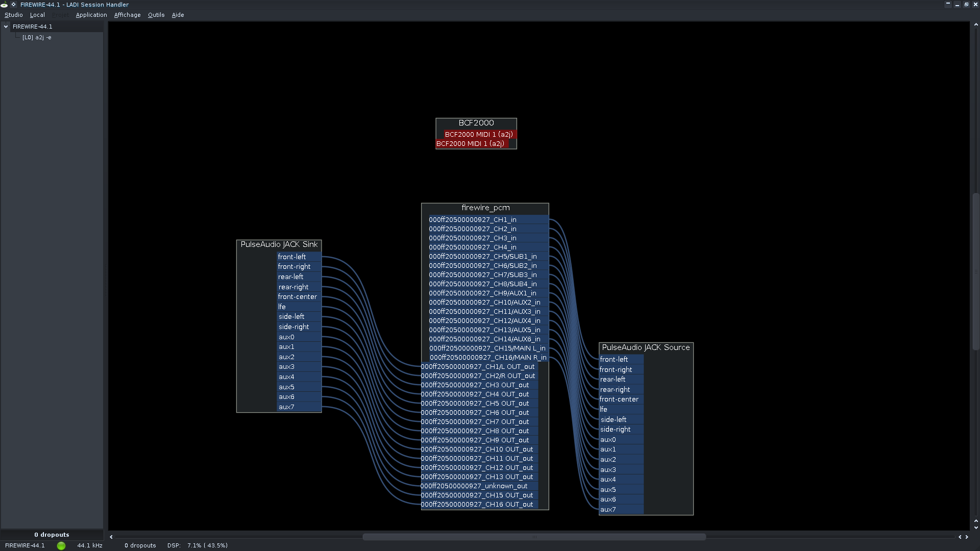The height and width of the screenshot is (551, 980).
Task: Click the BCF2000 MIDI 1 (a2j) output port
Action: click(478, 135)
